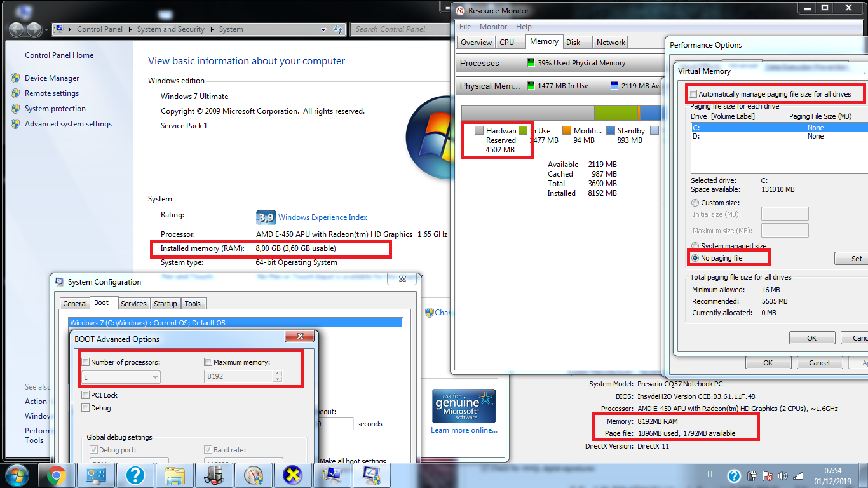Collapse the Processes section header

[559, 63]
